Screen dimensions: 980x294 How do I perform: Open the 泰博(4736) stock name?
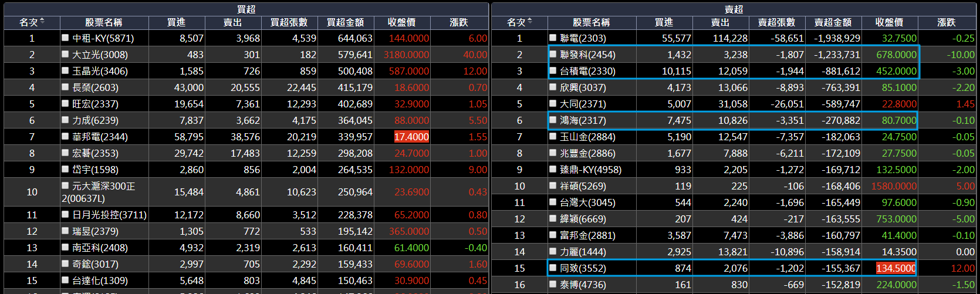[583, 285]
